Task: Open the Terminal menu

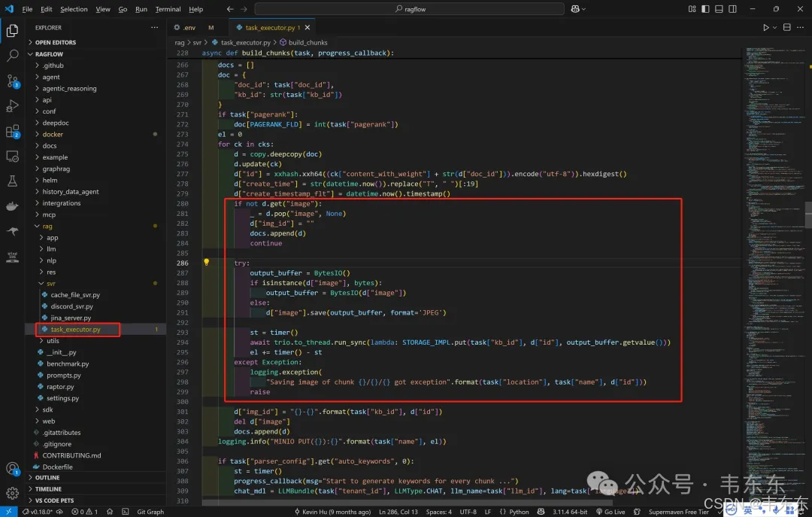Action: click(168, 9)
